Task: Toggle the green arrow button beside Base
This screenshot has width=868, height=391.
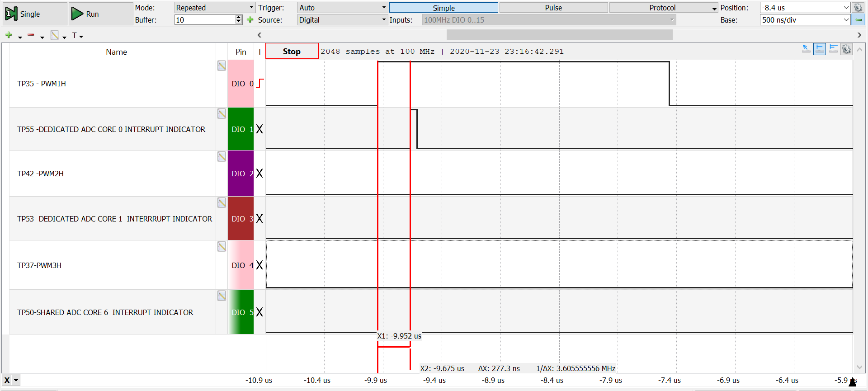Action: (858, 20)
